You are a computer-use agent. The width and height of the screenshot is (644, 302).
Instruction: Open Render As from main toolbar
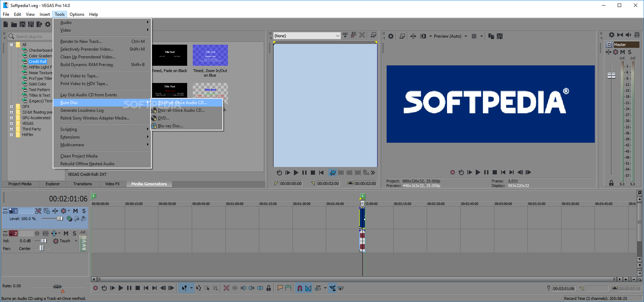(39, 24)
